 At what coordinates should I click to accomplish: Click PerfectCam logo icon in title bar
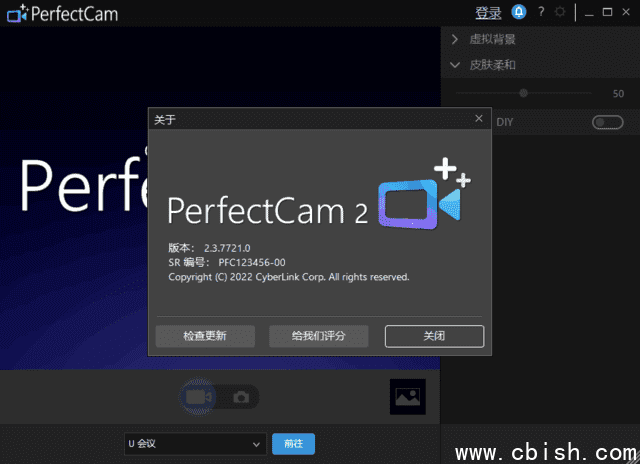(17, 13)
